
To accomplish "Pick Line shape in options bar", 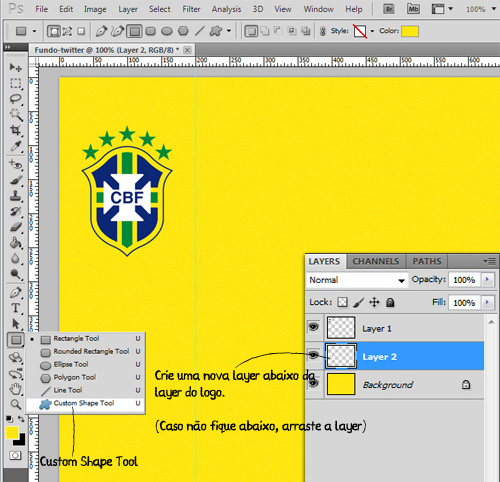I will (x=199, y=31).
